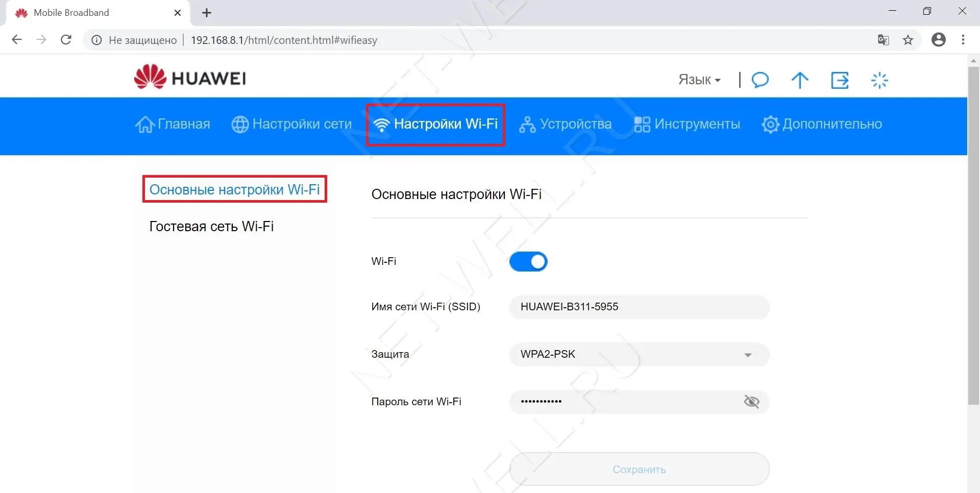Open the Язык language dropdown
The height and width of the screenshot is (493, 980).
click(x=699, y=80)
